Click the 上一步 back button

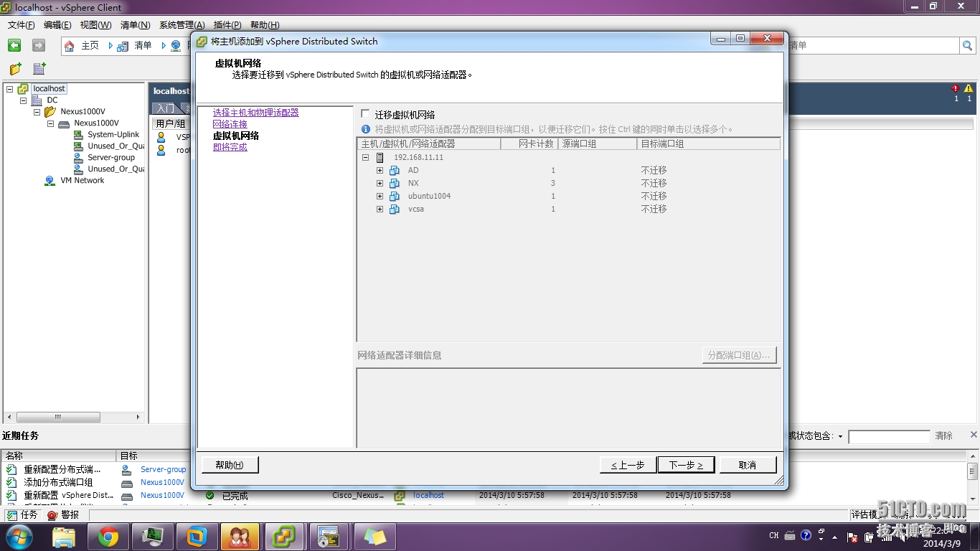tap(628, 465)
